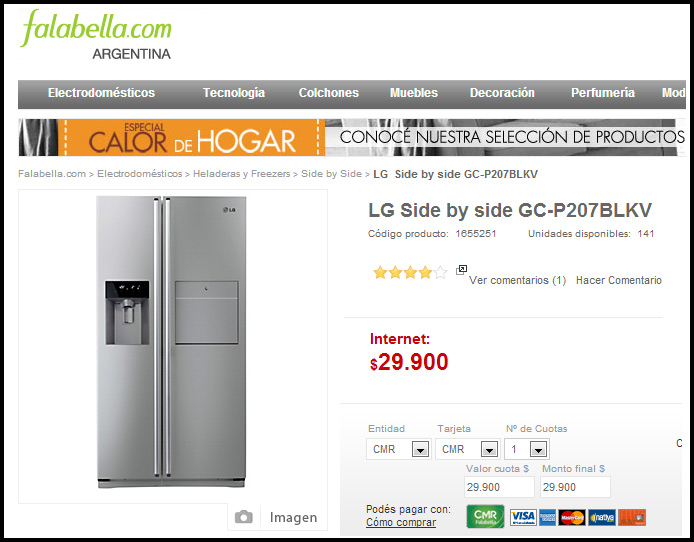
Task: Expand the Nº de Cuotas dropdown
Action: (527, 449)
